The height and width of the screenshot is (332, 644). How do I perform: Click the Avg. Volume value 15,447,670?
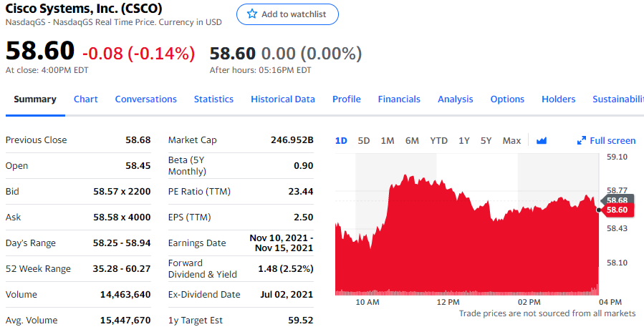pyautogui.click(x=125, y=321)
